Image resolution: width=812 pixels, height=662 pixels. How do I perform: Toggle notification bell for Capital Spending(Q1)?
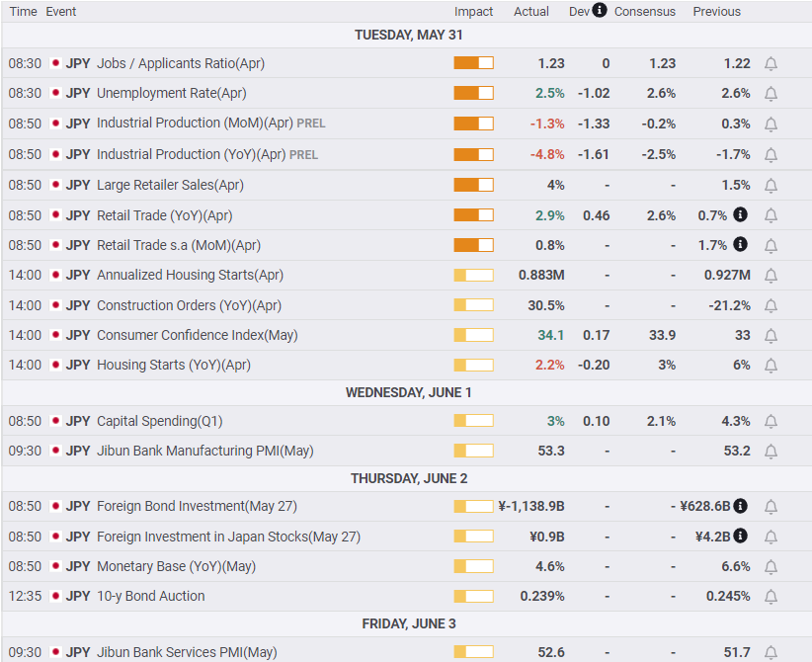(x=771, y=421)
